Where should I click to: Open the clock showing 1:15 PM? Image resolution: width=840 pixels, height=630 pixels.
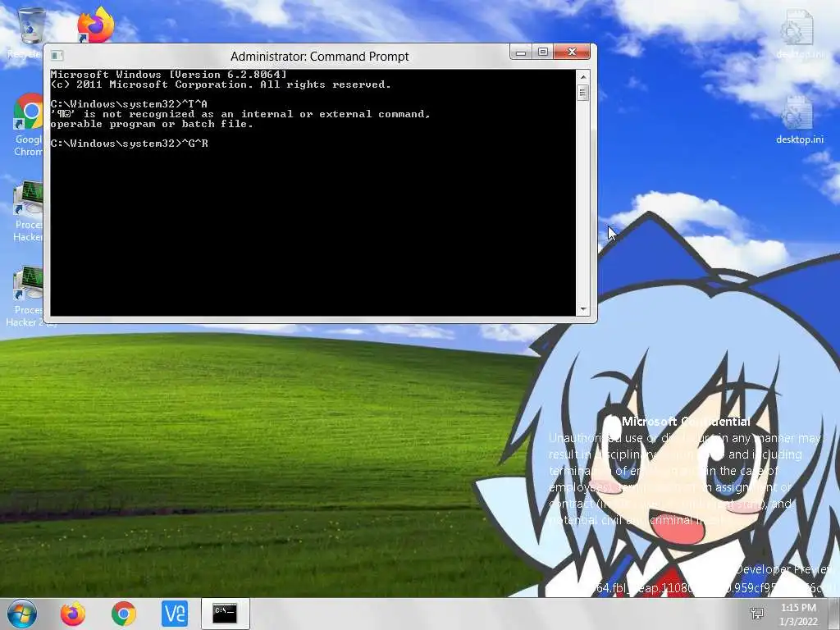(x=798, y=614)
